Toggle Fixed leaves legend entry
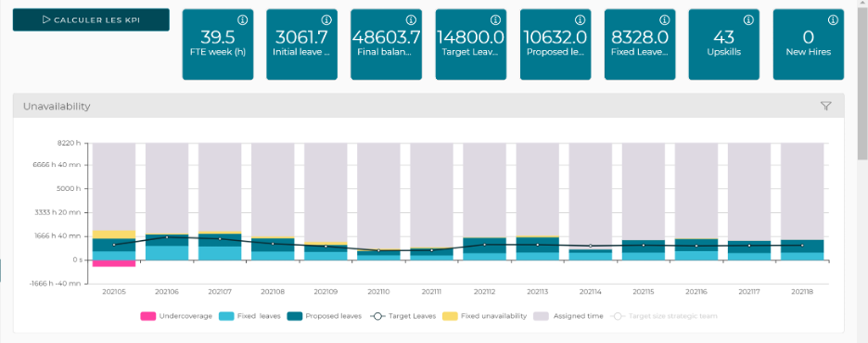This screenshot has height=343, width=868. coord(249,316)
